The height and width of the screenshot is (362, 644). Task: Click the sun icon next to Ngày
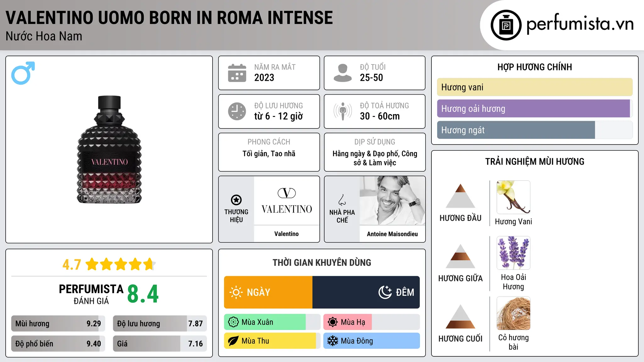pos(236,292)
